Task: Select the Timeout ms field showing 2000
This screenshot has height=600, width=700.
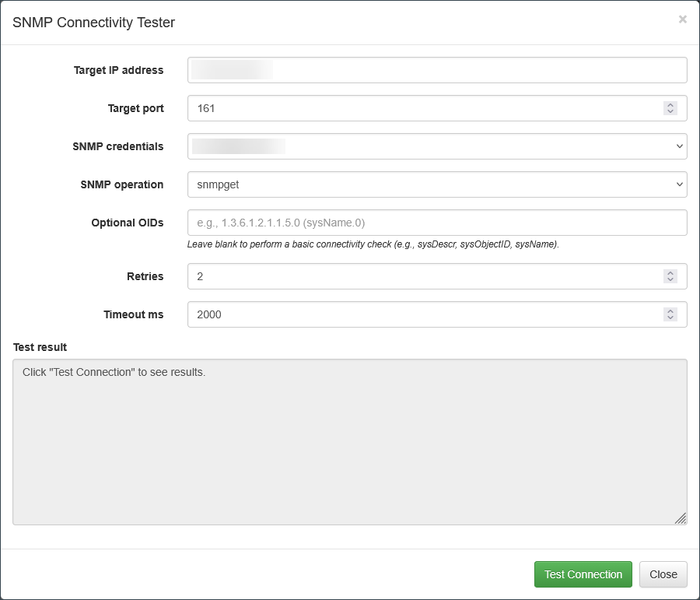Action: coord(420,314)
